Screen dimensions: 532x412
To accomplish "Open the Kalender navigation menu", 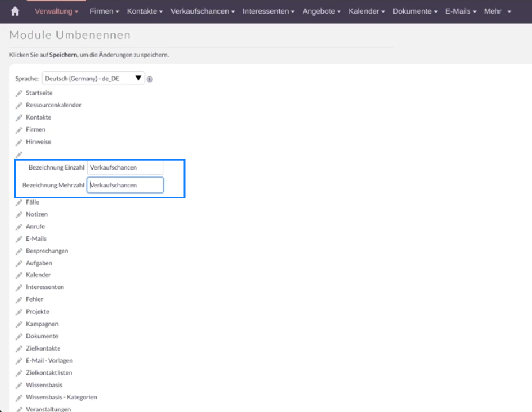I will coord(366,11).
